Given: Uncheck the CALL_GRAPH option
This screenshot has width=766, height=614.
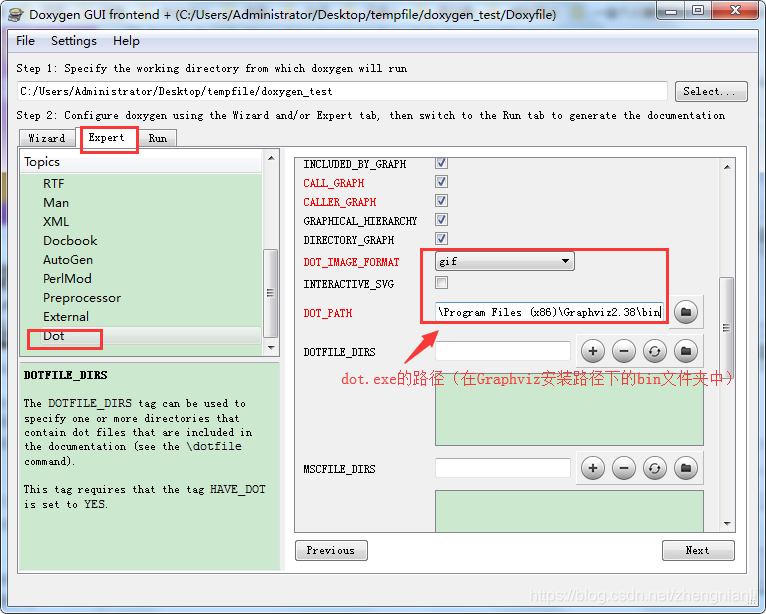Looking at the screenshot, I should (x=441, y=182).
